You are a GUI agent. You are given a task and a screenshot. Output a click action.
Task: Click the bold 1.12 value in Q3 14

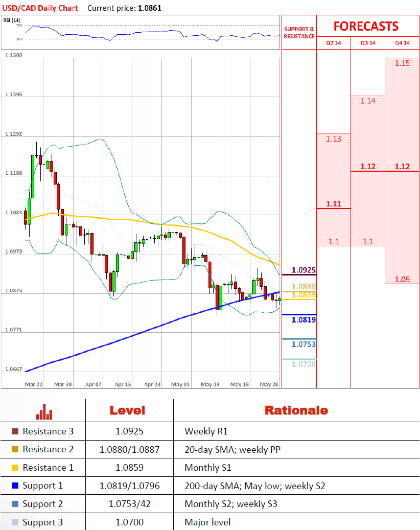pos(368,166)
